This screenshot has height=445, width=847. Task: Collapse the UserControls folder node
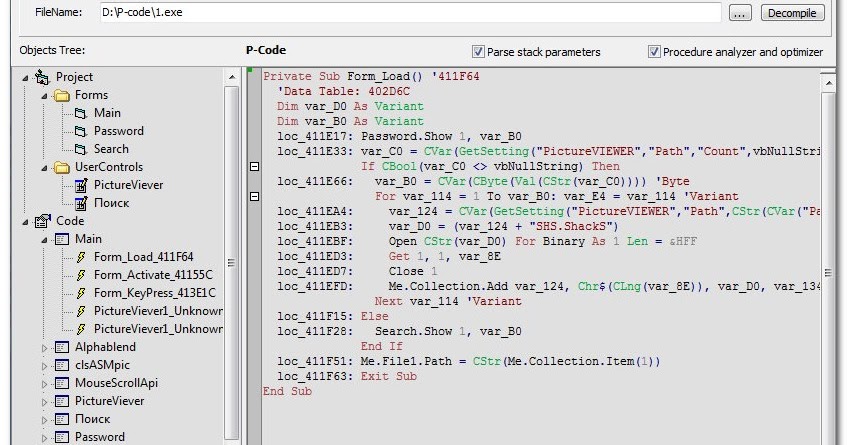(x=44, y=168)
